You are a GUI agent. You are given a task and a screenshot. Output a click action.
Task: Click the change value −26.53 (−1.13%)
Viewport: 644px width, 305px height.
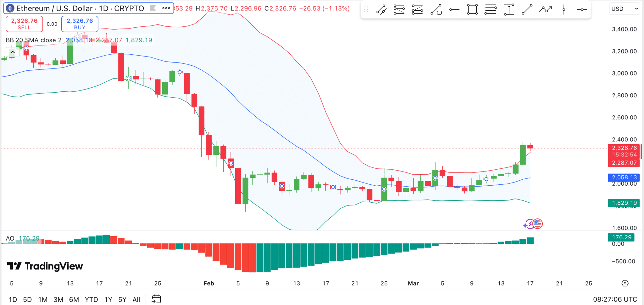324,8
